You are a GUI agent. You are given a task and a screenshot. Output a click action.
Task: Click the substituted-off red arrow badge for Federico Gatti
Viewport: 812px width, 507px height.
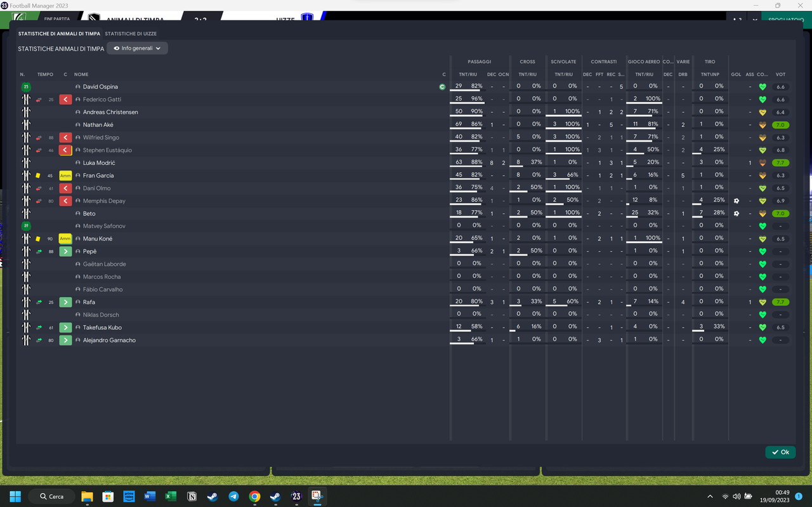pos(65,100)
